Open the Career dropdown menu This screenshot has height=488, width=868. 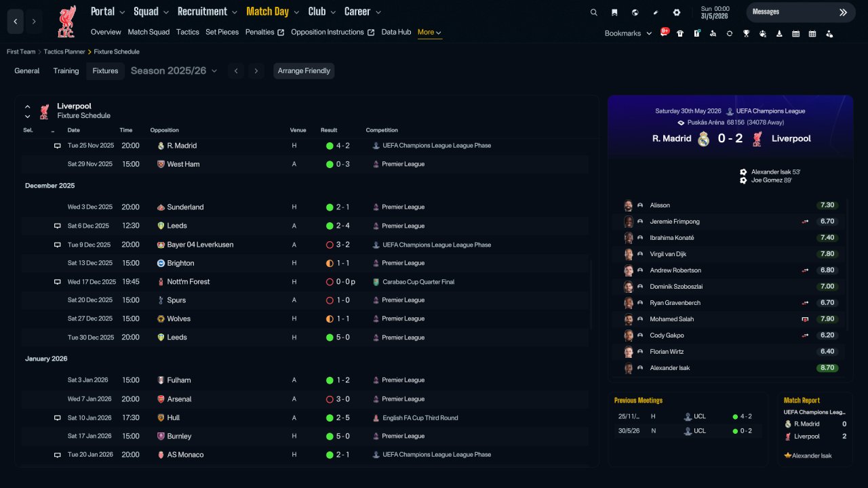point(363,12)
